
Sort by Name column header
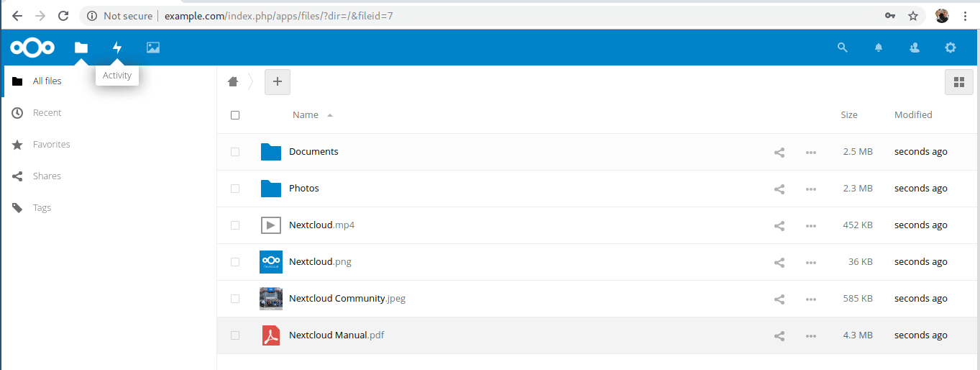[x=306, y=115]
